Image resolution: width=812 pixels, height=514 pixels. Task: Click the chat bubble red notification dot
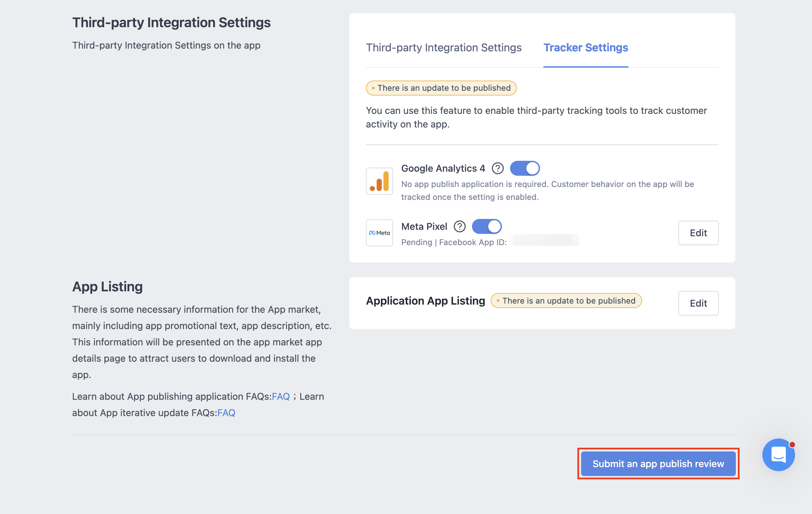792,445
